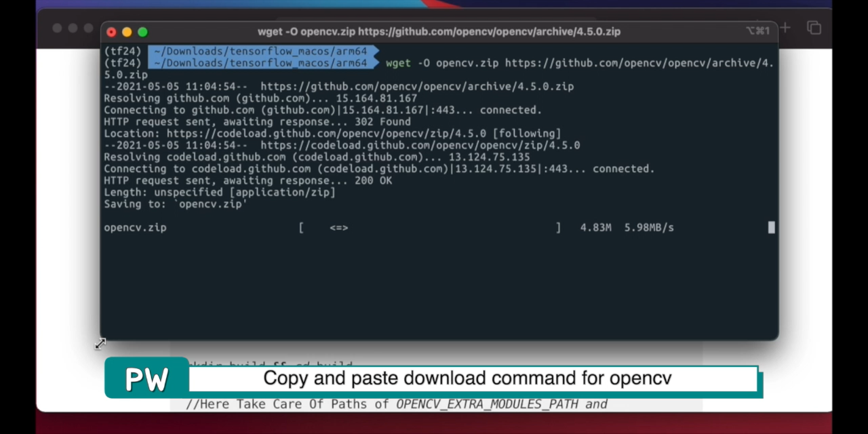Click the 4.83M downloaded size value
868x434 pixels.
595,228
